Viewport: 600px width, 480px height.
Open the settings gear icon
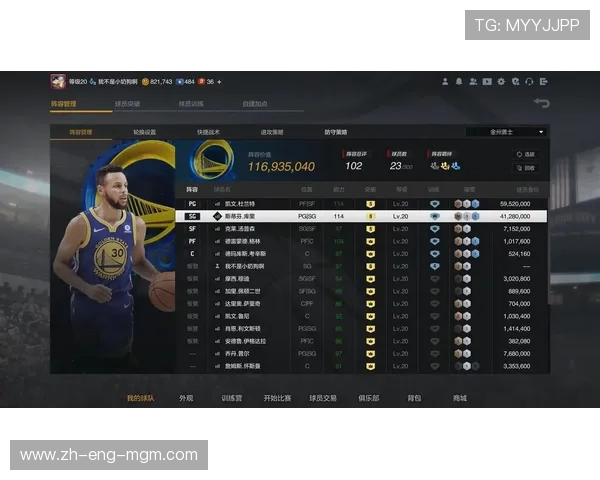[501, 82]
